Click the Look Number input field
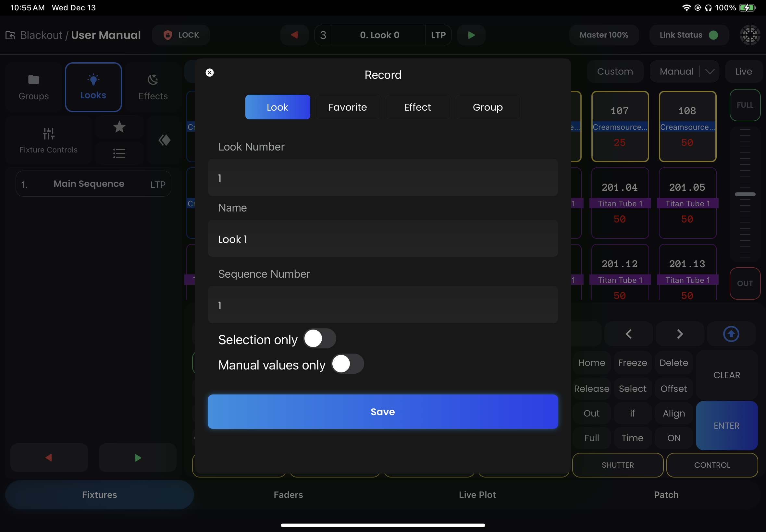 383,177
